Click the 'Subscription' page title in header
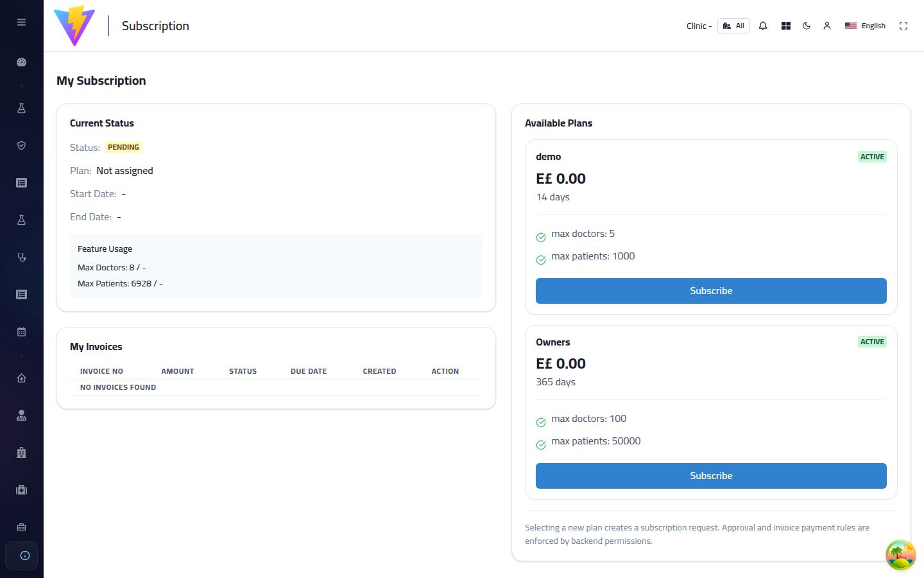Viewport: 924px width, 578px height. pos(155,26)
